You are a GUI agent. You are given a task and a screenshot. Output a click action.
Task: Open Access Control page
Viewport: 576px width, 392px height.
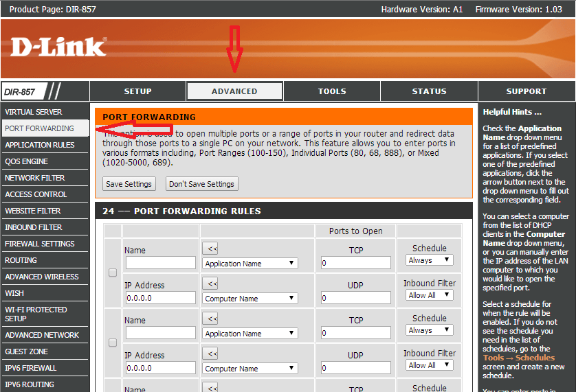(45, 194)
